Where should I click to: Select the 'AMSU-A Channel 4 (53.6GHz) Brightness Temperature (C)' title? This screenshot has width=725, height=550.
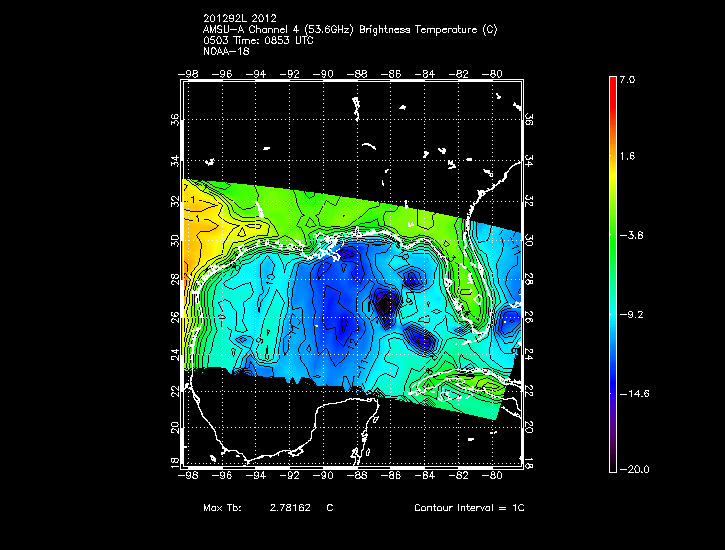[x=350, y=30]
